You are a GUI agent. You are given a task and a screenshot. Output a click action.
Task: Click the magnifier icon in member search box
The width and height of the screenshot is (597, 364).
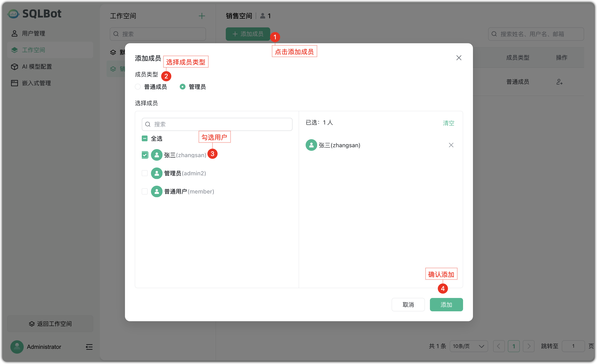(x=148, y=124)
